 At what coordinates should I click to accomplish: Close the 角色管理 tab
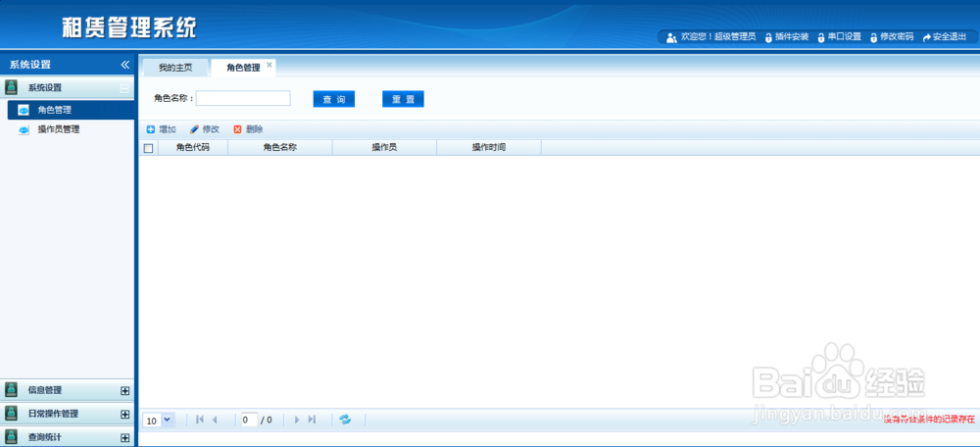pos(269,65)
